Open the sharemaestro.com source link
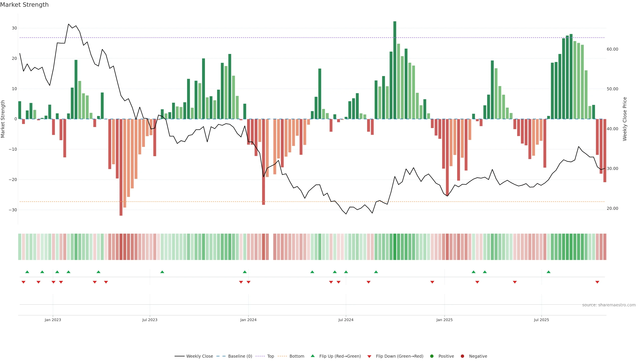Image resolution: width=644 pixels, height=362 pixels. pyautogui.click(x=609, y=305)
